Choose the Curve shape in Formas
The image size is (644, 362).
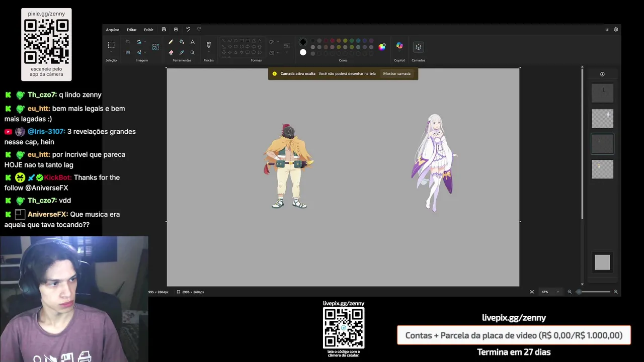[x=230, y=41]
